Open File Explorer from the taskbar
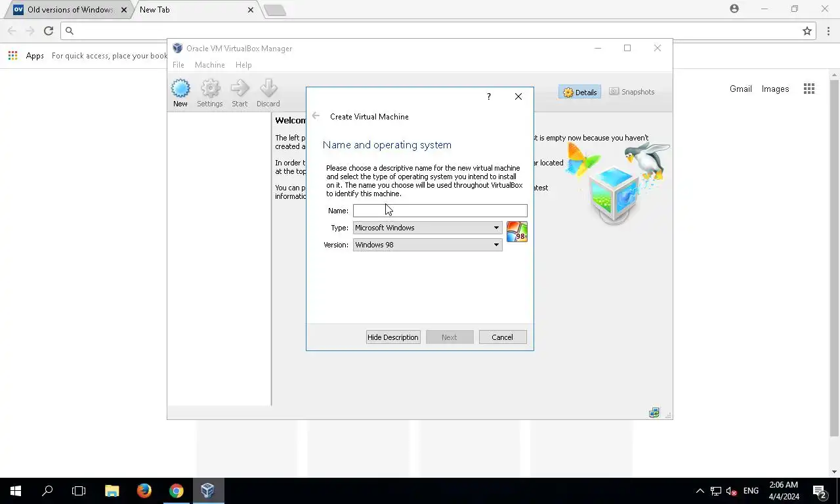 [x=112, y=491]
